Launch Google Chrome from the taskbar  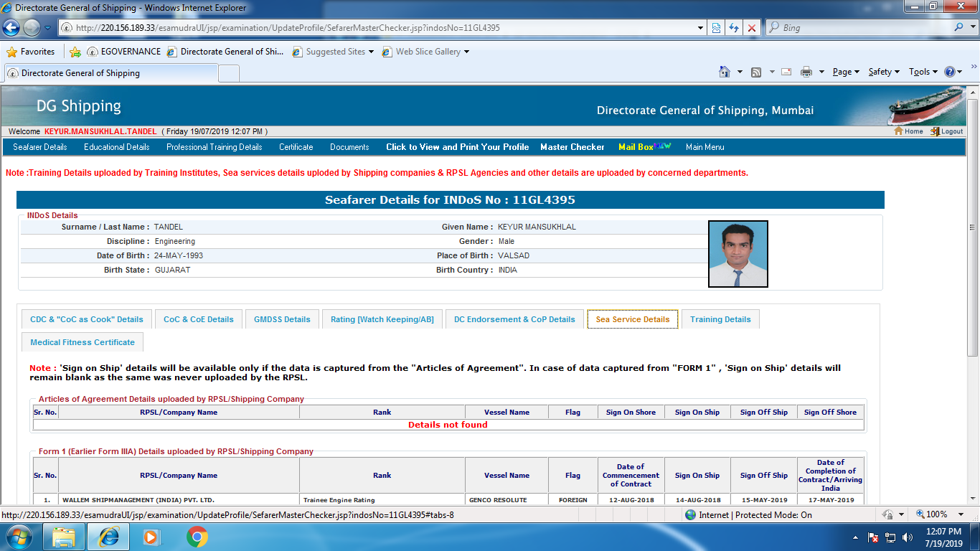click(197, 537)
